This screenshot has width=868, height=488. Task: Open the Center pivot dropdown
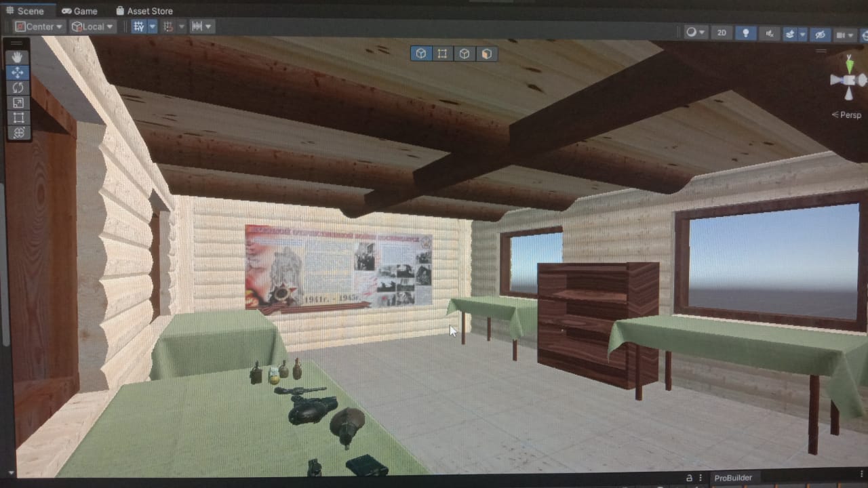click(x=39, y=26)
